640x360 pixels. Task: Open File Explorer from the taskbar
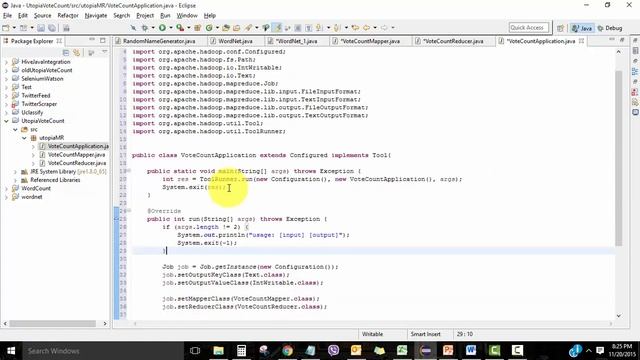pos(218,351)
